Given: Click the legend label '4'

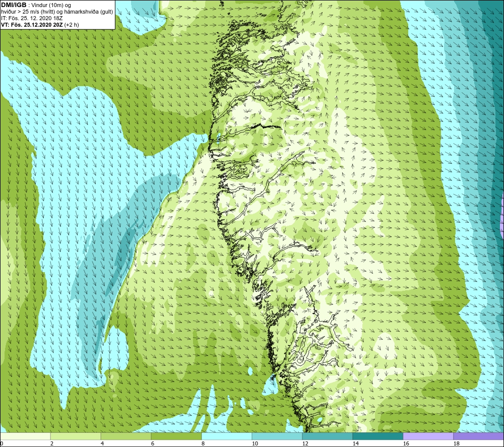Looking at the screenshot, I should [x=102, y=444].
